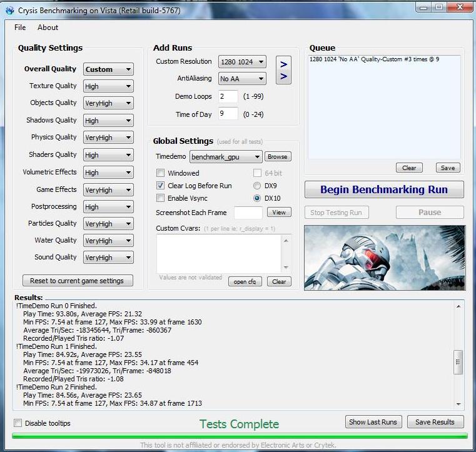Click '!TimeDemo Run 2 Finished.' line
This screenshot has width=476, height=452.
tap(56, 387)
